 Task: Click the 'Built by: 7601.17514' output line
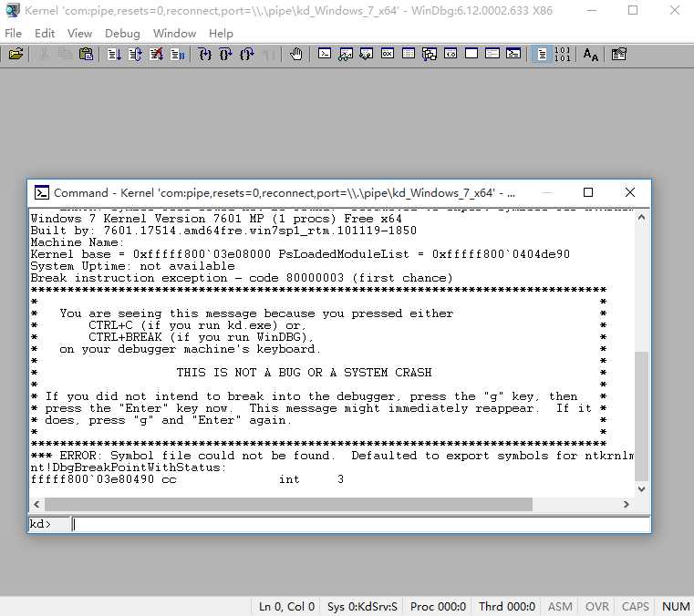click(223, 231)
